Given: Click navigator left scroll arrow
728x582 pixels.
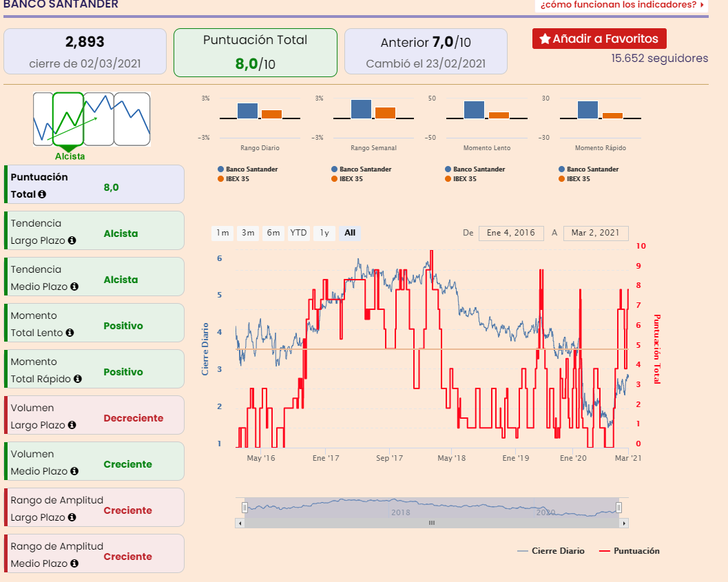Looking at the screenshot, I should pos(240,523).
